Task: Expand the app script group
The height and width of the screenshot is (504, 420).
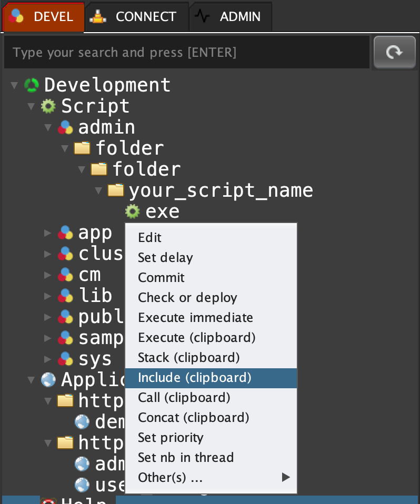Action: pos(48,233)
